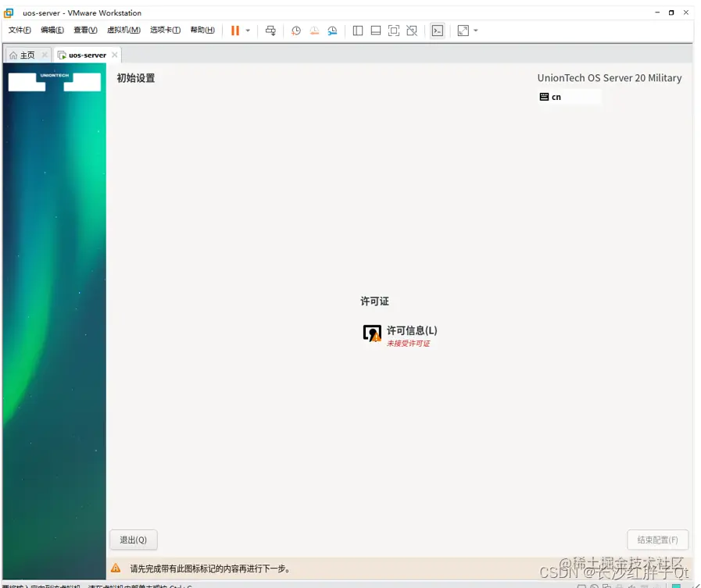701x588 pixels.
Task: Toggle the thumbnail bar view
Action: [x=375, y=30]
